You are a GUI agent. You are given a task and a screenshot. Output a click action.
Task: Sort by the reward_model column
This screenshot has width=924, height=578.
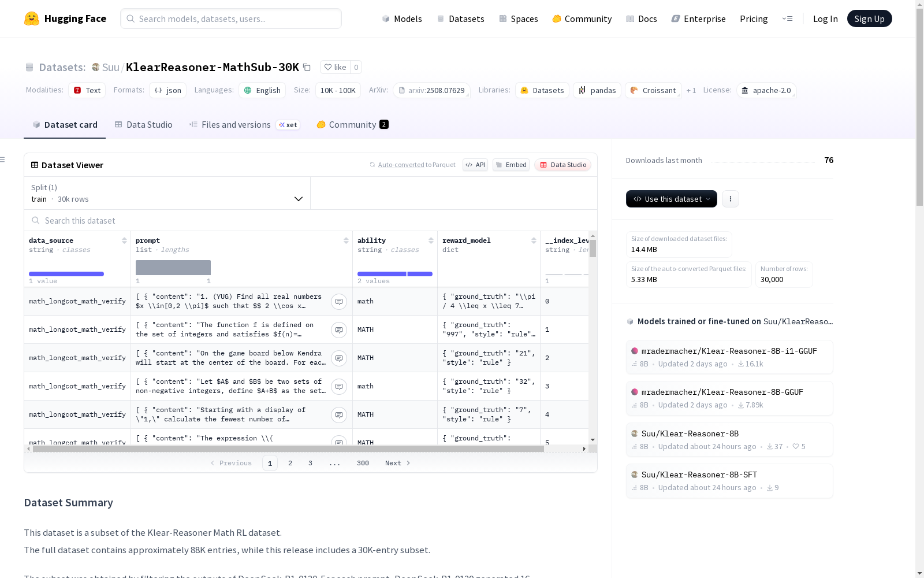[x=534, y=240]
